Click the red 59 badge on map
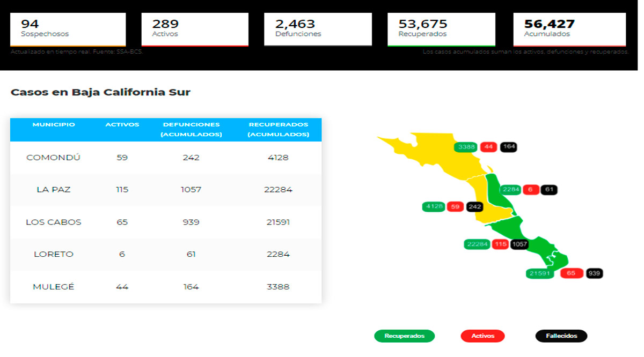This screenshot has height=357, width=644. point(455,207)
